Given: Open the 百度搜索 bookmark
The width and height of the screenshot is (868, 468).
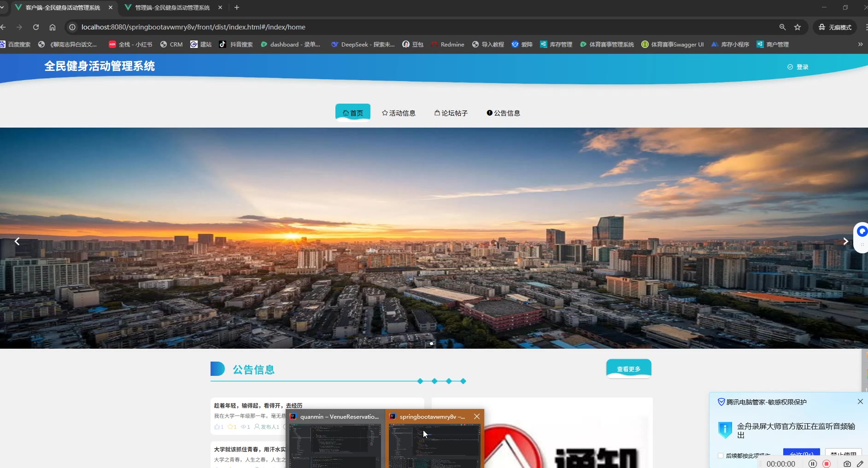Looking at the screenshot, I should [16, 44].
